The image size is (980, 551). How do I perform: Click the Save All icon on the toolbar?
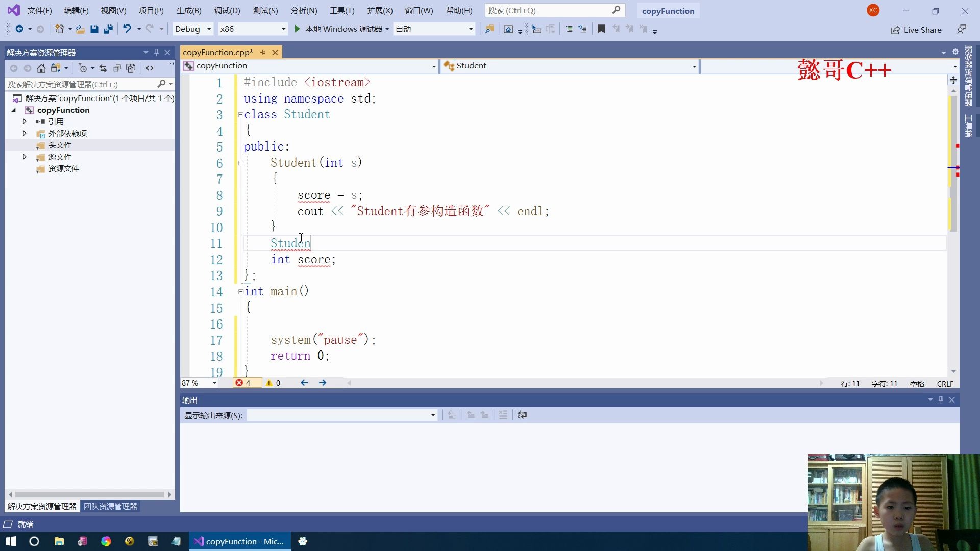108,29
